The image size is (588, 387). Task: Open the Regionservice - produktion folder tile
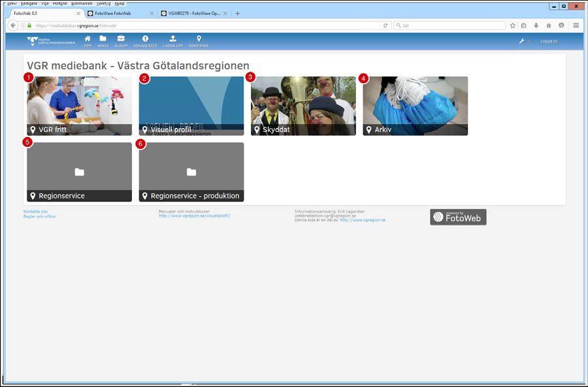pyautogui.click(x=191, y=172)
